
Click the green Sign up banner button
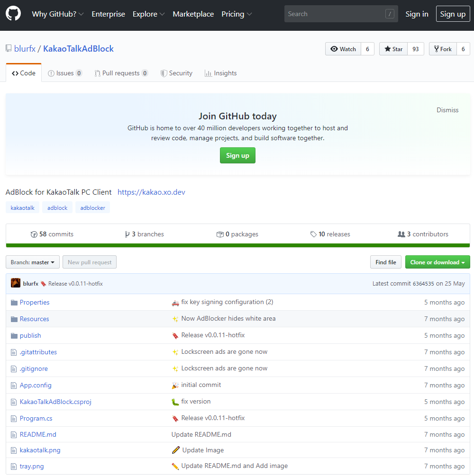237,155
